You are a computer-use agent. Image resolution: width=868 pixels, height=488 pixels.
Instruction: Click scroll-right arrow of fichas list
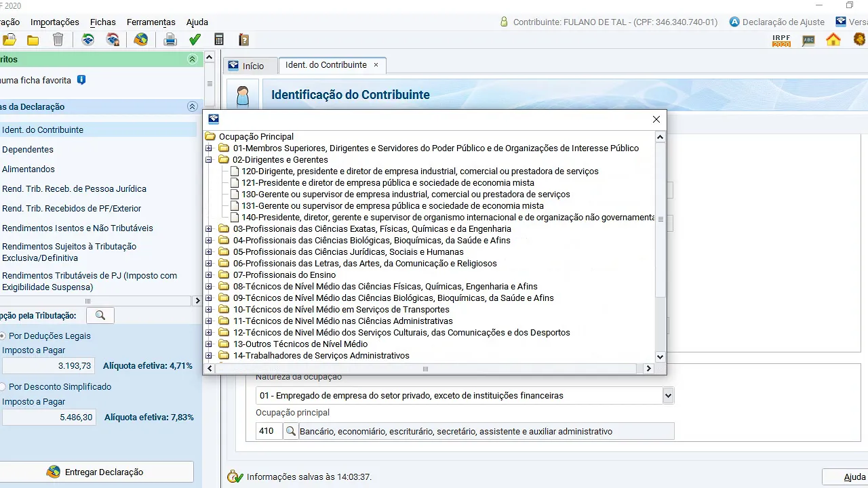click(x=197, y=301)
